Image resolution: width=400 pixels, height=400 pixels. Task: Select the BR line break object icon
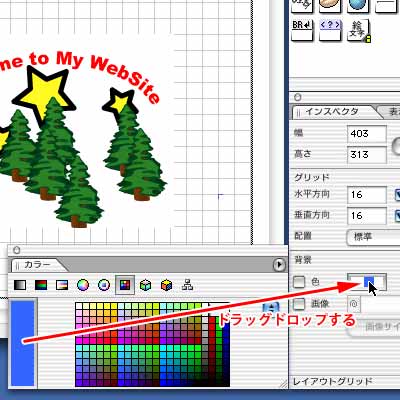303,30
